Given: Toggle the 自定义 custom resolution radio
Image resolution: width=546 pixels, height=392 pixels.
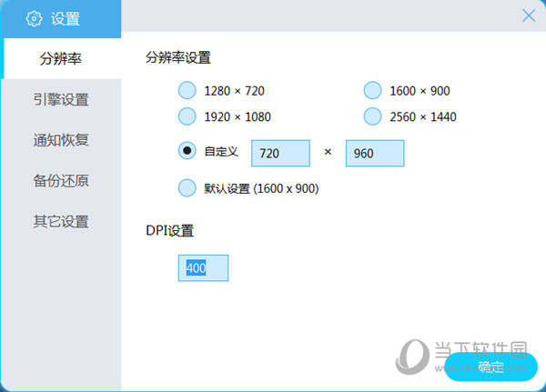Looking at the screenshot, I should 187,150.
